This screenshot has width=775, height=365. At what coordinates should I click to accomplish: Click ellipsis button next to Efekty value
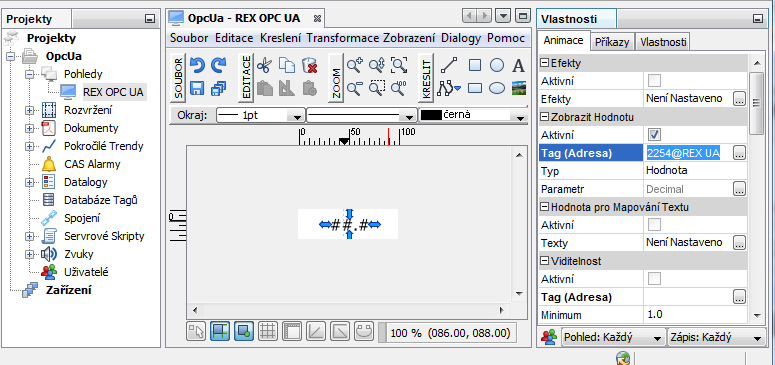(x=739, y=98)
